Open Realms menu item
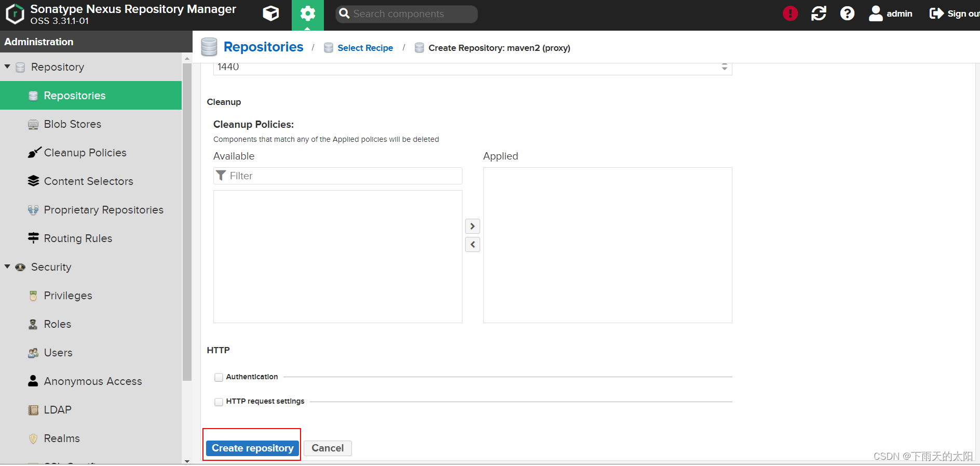The image size is (980, 466). click(x=91, y=438)
